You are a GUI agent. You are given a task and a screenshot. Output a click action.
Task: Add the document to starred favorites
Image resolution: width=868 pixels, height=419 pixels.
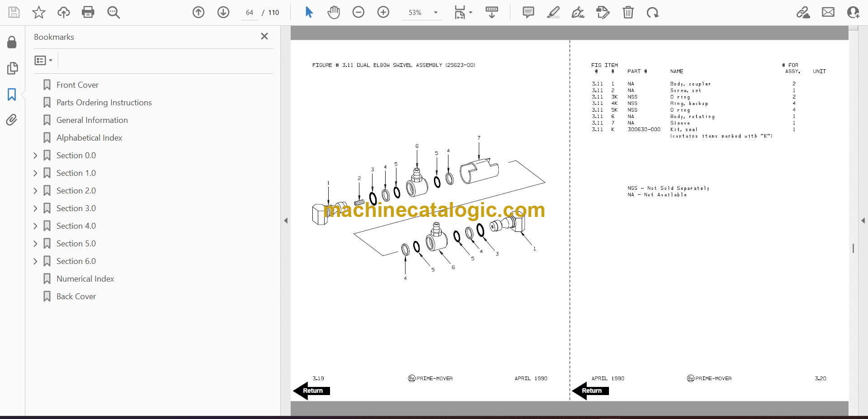pyautogui.click(x=39, y=12)
